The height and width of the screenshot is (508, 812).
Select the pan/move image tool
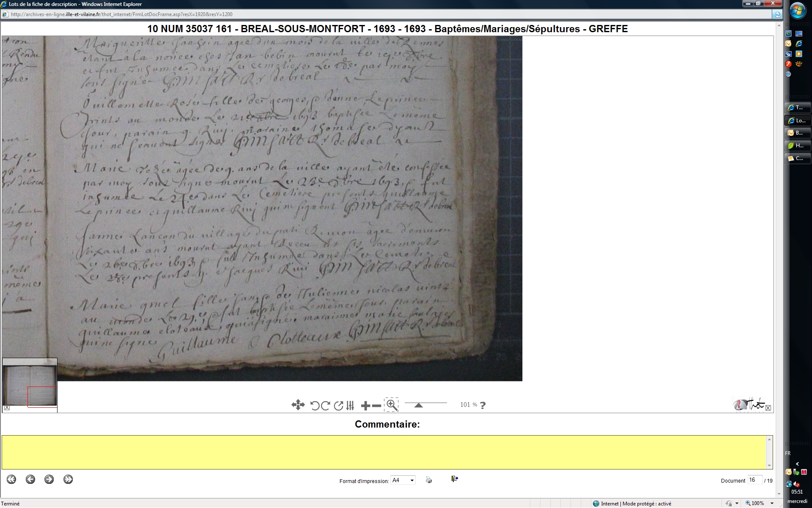pos(298,405)
